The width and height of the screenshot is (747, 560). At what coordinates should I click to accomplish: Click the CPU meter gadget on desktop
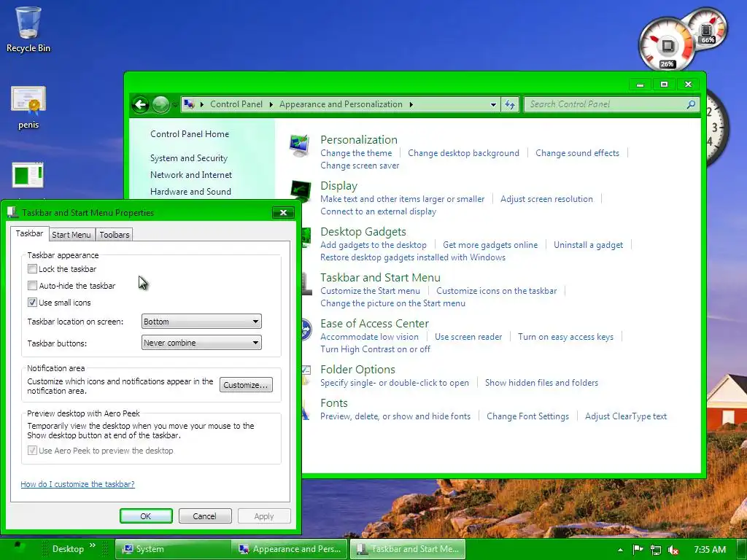[x=667, y=46]
